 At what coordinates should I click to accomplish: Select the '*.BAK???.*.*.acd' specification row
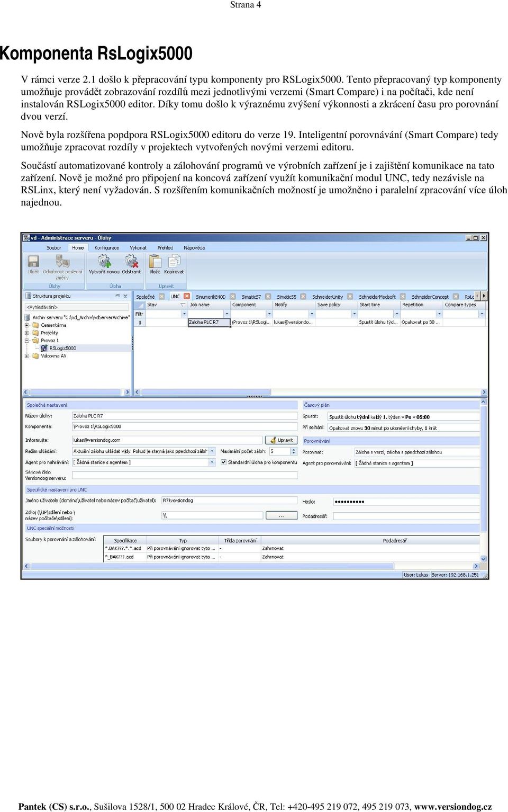pos(292,548)
